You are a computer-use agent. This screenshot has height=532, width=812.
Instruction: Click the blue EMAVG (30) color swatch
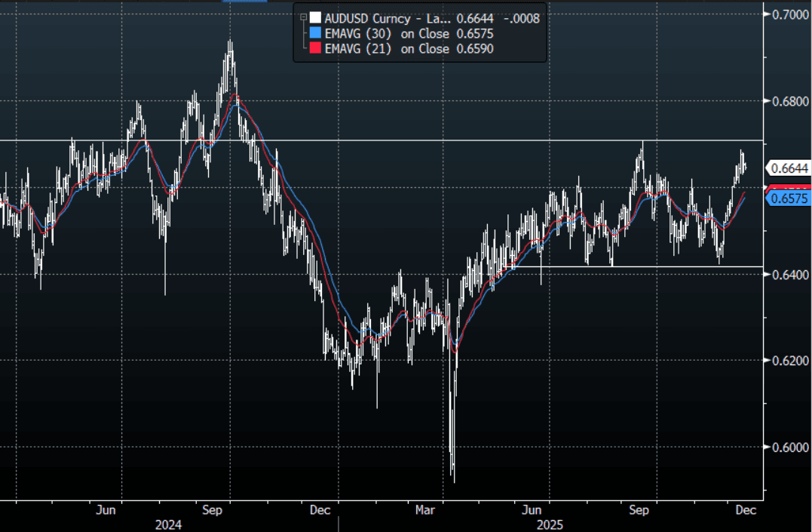click(315, 33)
